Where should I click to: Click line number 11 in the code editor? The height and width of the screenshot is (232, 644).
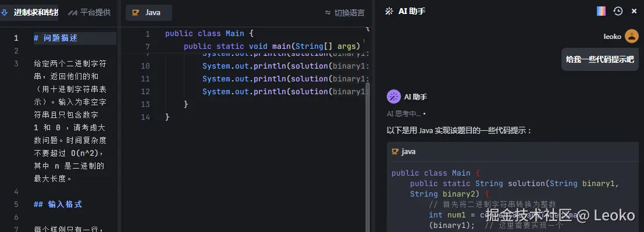145,78
